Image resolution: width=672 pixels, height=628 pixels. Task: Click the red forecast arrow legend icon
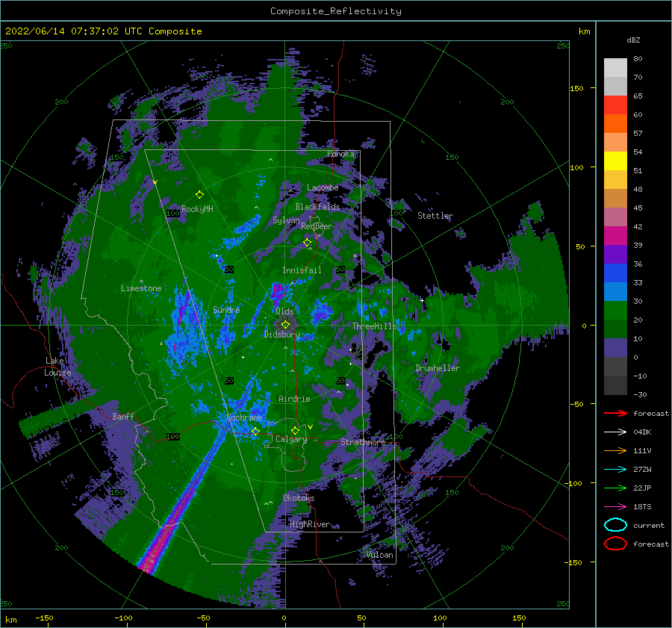point(615,413)
